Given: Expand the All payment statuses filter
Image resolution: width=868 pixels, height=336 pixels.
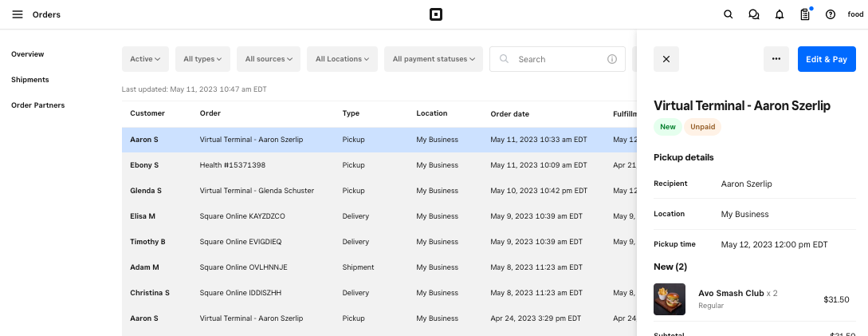Looking at the screenshot, I should pos(434,59).
